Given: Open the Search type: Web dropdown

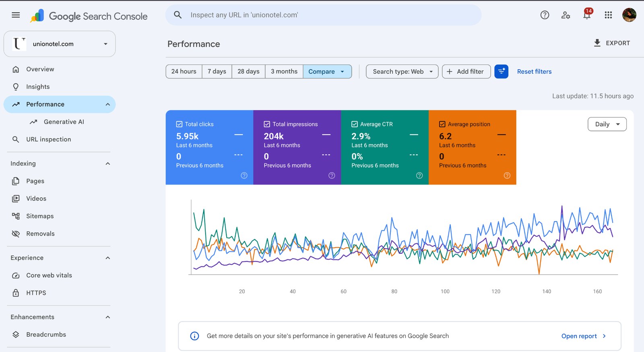Looking at the screenshot, I should tap(402, 71).
